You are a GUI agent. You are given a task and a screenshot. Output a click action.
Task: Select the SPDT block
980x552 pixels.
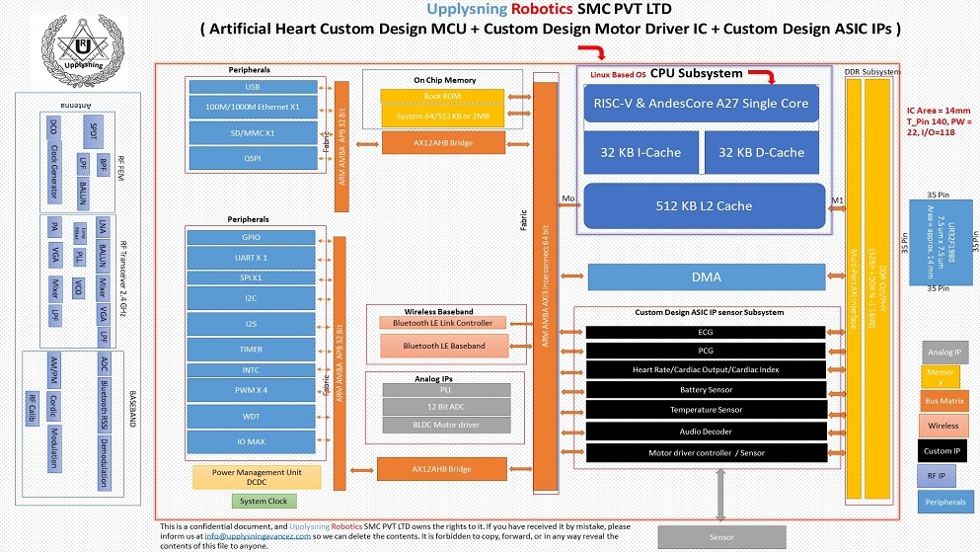(x=94, y=131)
